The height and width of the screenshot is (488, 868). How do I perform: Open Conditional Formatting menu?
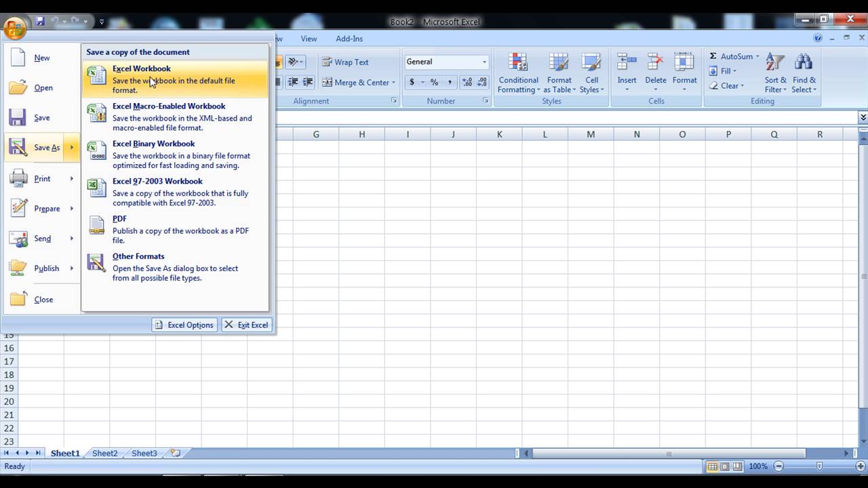point(519,73)
